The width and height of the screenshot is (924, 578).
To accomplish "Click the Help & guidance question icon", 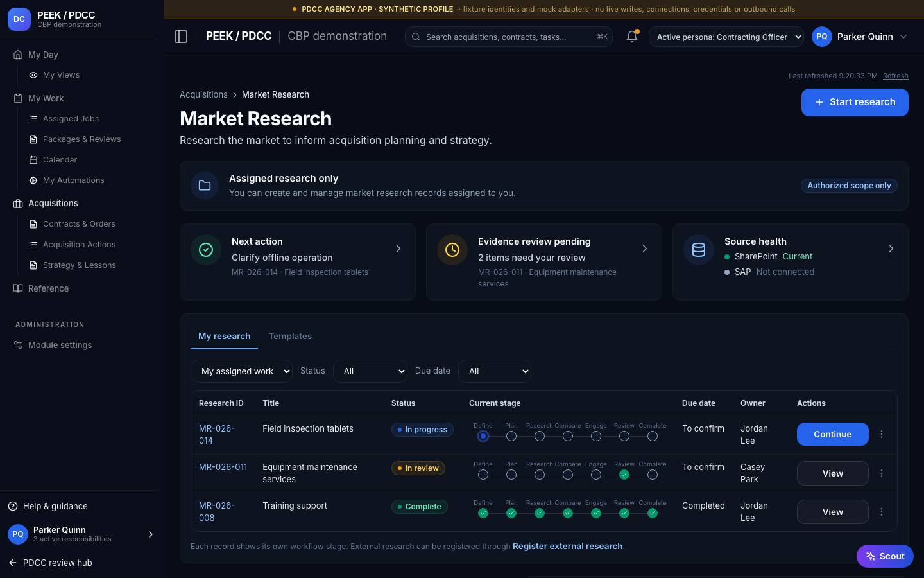I will [x=13, y=506].
